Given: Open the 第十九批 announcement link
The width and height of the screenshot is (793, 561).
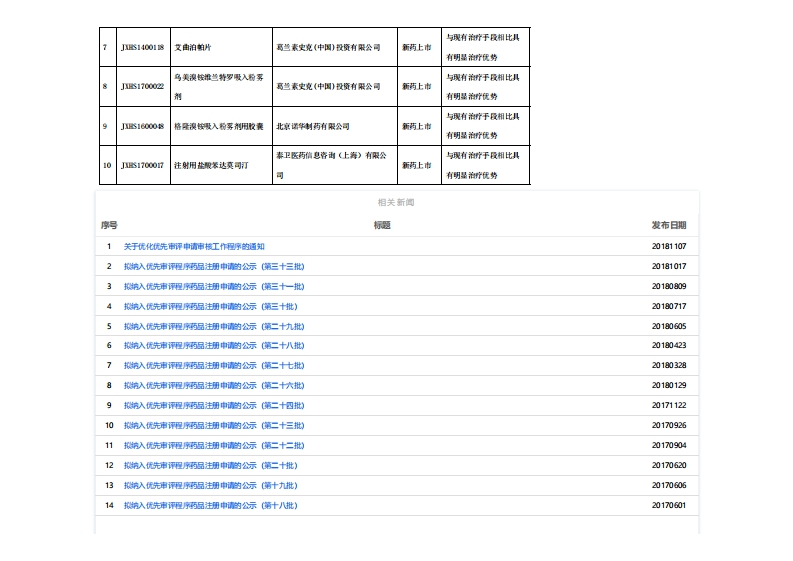Looking at the screenshot, I should pos(210,486).
